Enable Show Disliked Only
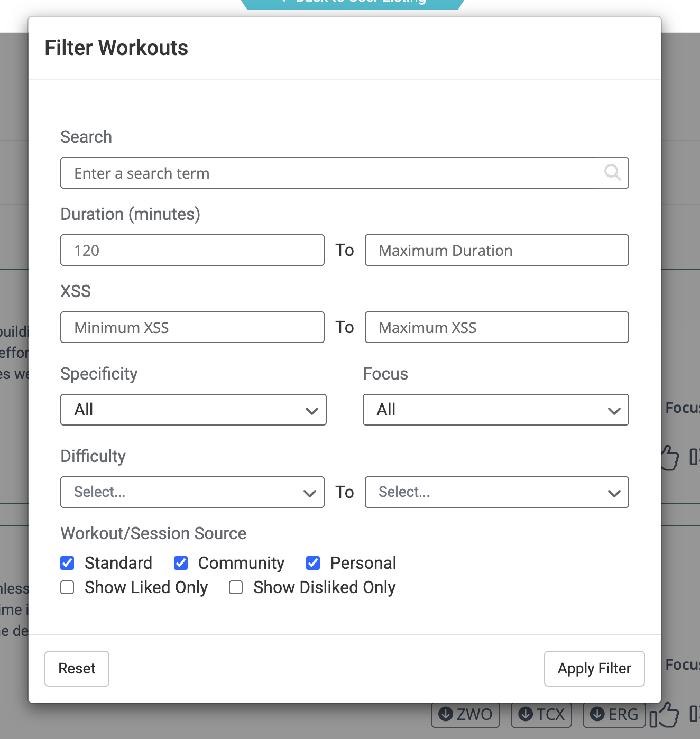Image resolution: width=700 pixels, height=739 pixels. tap(236, 587)
